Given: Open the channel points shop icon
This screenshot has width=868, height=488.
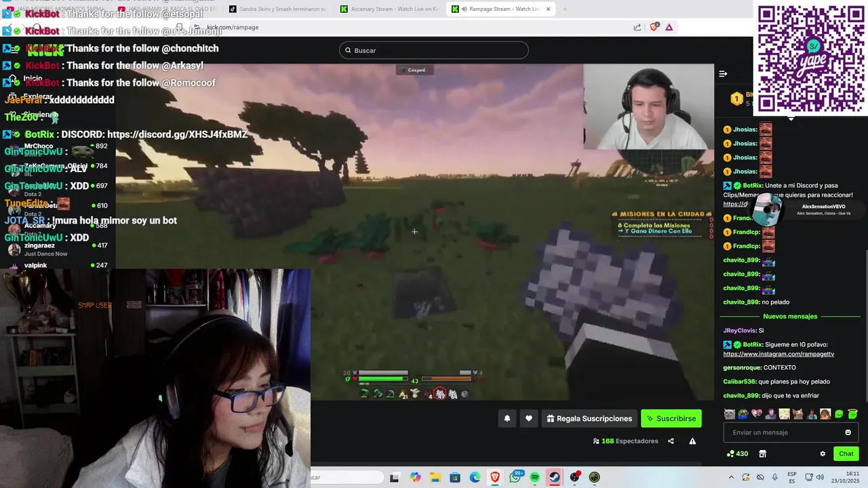Looking at the screenshot, I should pos(762,454).
